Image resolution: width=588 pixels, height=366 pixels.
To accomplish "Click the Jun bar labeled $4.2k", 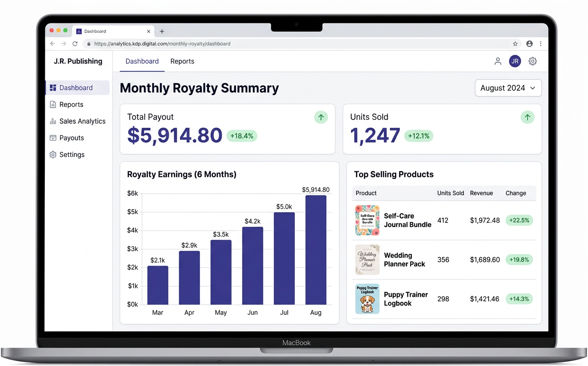I will click(x=253, y=266).
